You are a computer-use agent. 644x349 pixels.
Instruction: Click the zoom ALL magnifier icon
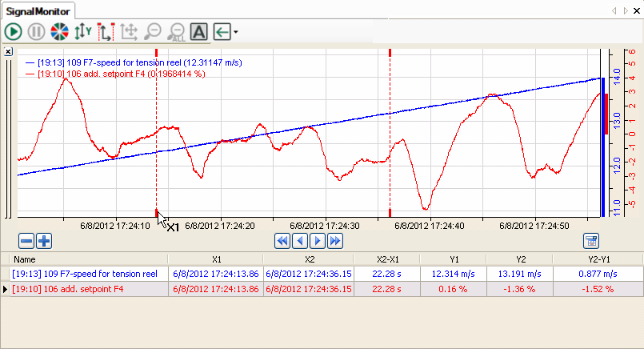click(x=177, y=32)
